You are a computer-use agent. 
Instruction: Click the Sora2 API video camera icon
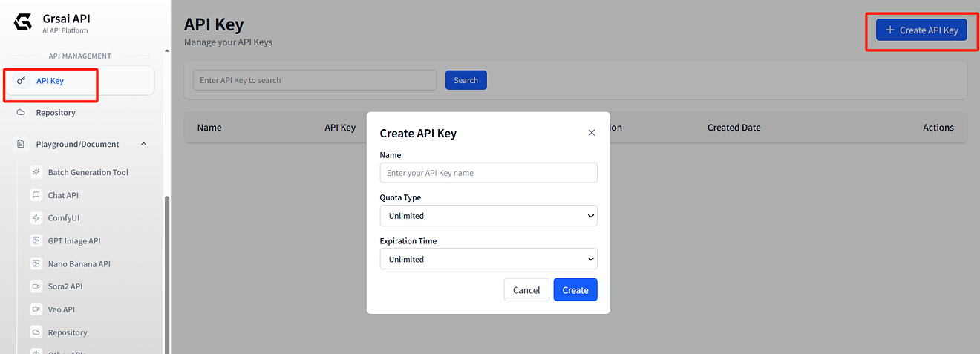pos(36,286)
